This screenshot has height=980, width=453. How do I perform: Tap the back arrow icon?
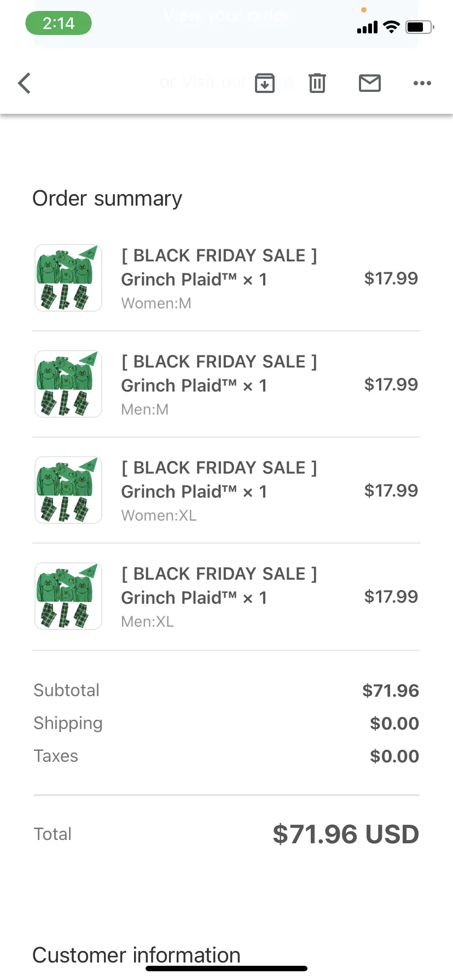coord(24,83)
